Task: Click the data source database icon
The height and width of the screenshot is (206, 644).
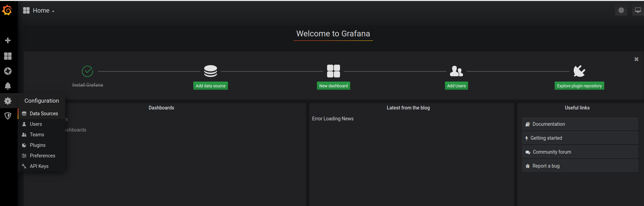Action: coord(211,71)
